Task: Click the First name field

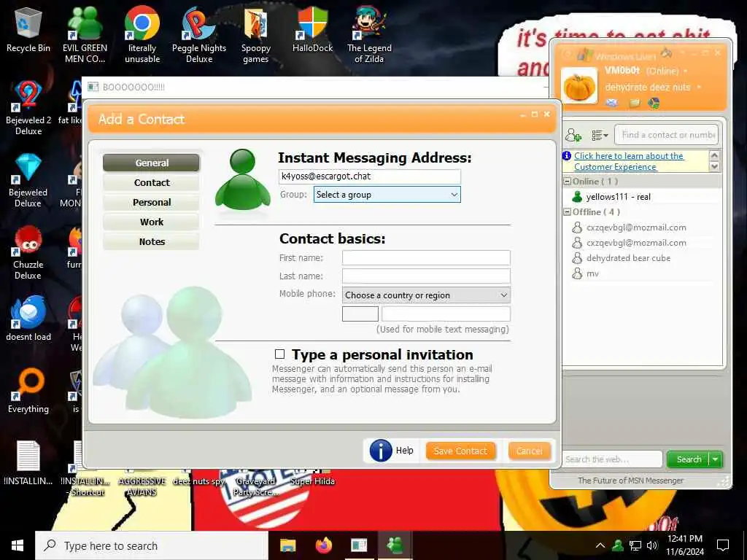Action: (x=426, y=257)
